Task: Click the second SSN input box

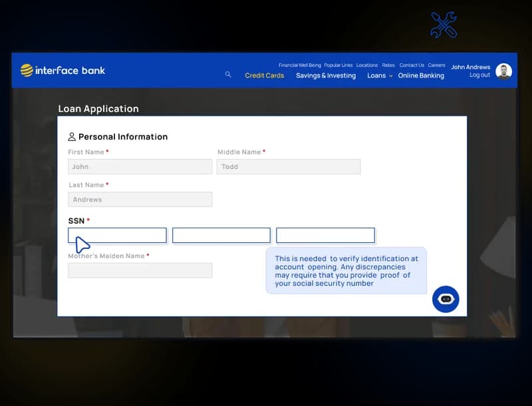Action: (221, 235)
